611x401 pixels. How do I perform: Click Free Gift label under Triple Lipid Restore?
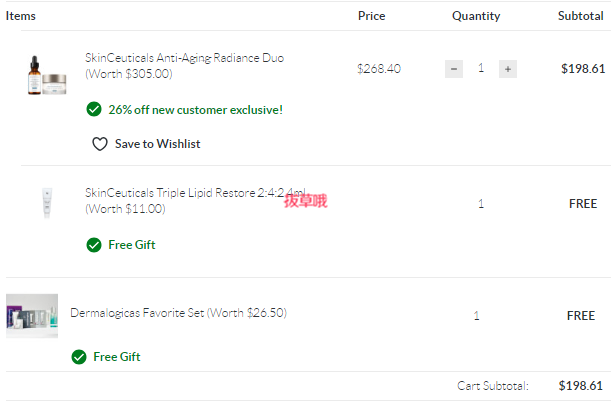[x=132, y=245]
